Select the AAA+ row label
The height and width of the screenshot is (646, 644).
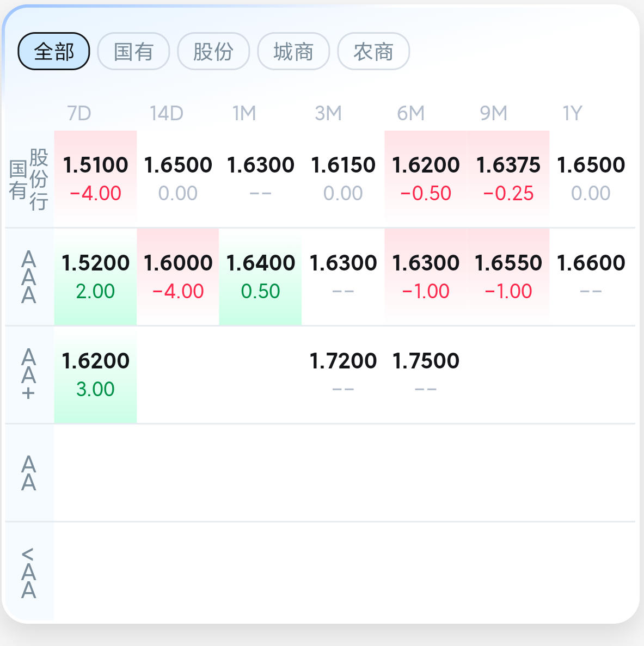tap(29, 374)
